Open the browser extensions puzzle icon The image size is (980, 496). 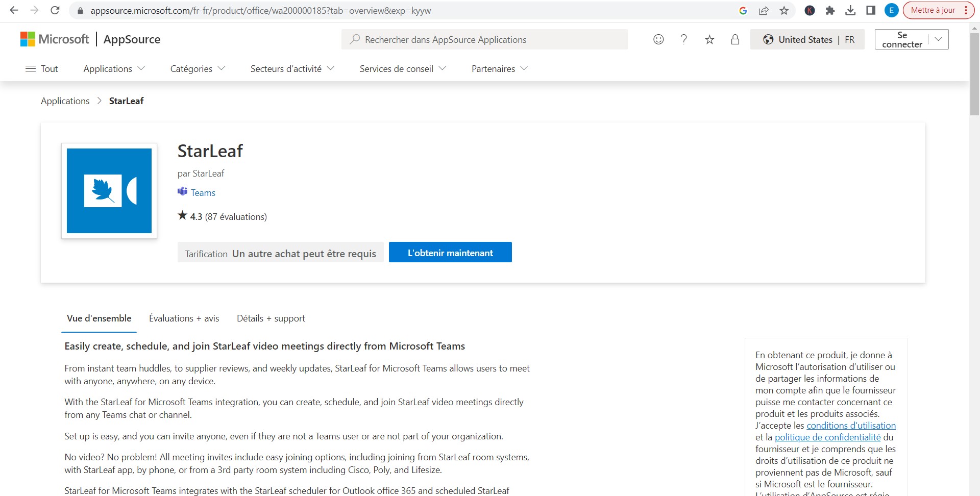(x=830, y=10)
